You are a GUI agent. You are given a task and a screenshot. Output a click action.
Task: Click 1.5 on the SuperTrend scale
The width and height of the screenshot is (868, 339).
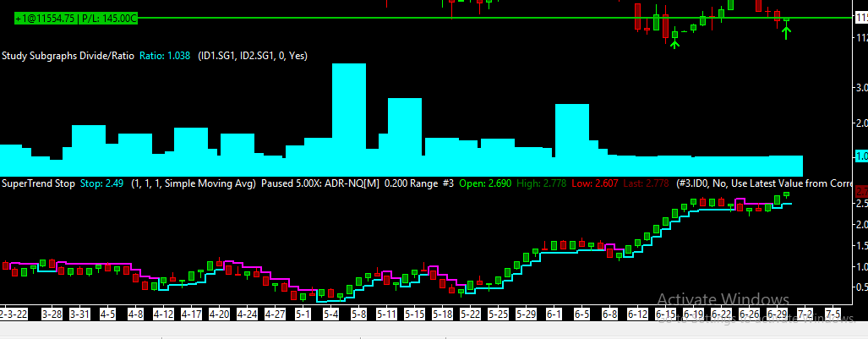click(x=862, y=245)
